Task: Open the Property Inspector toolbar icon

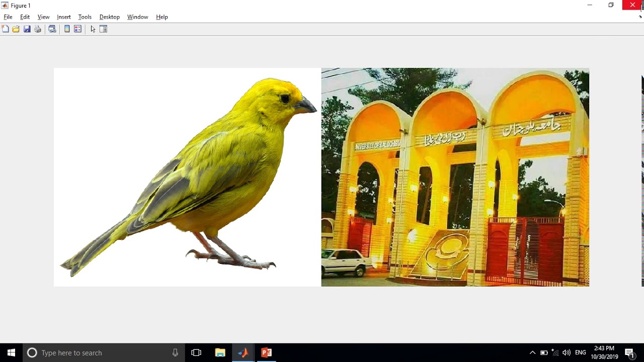Action: click(104, 29)
